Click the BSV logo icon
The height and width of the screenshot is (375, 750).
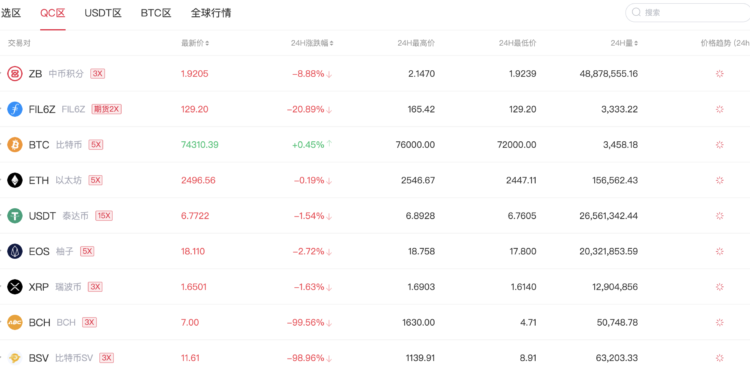pyautogui.click(x=15, y=358)
